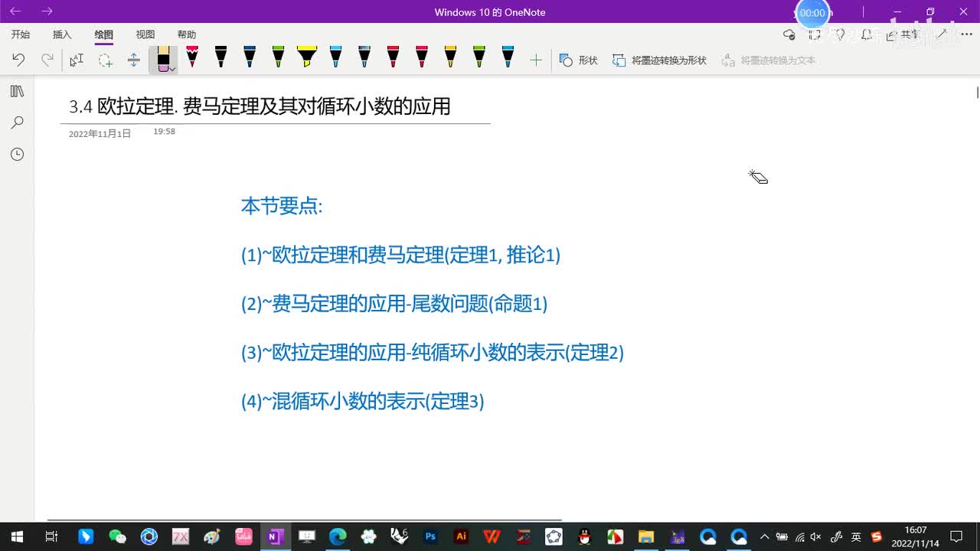Open the notifications bell
The height and width of the screenshot is (551, 980).
coord(867,34)
